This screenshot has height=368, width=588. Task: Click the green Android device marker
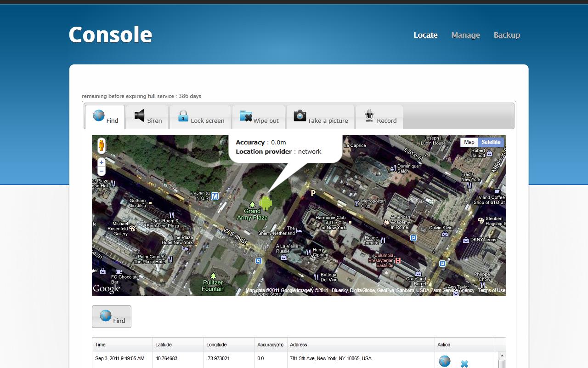[266, 203]
